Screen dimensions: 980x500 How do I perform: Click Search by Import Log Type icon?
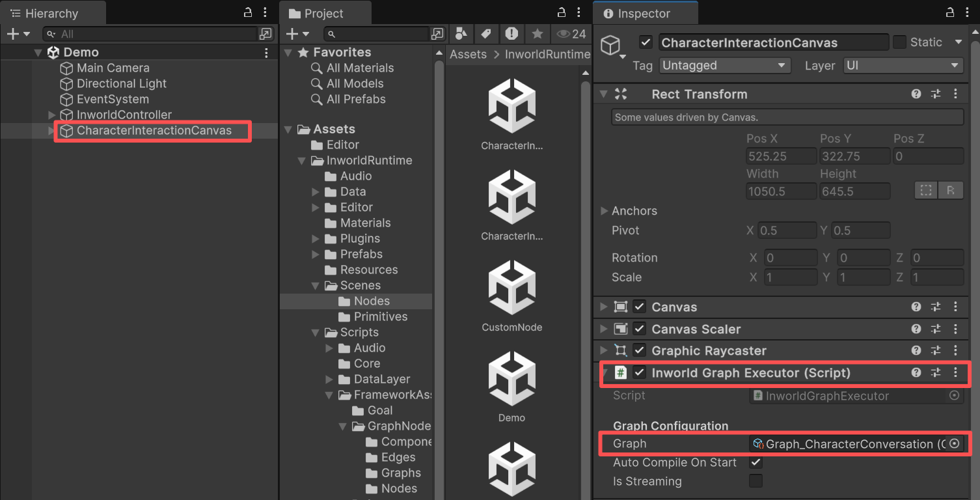pyautogui.click(x=511, y=34)
